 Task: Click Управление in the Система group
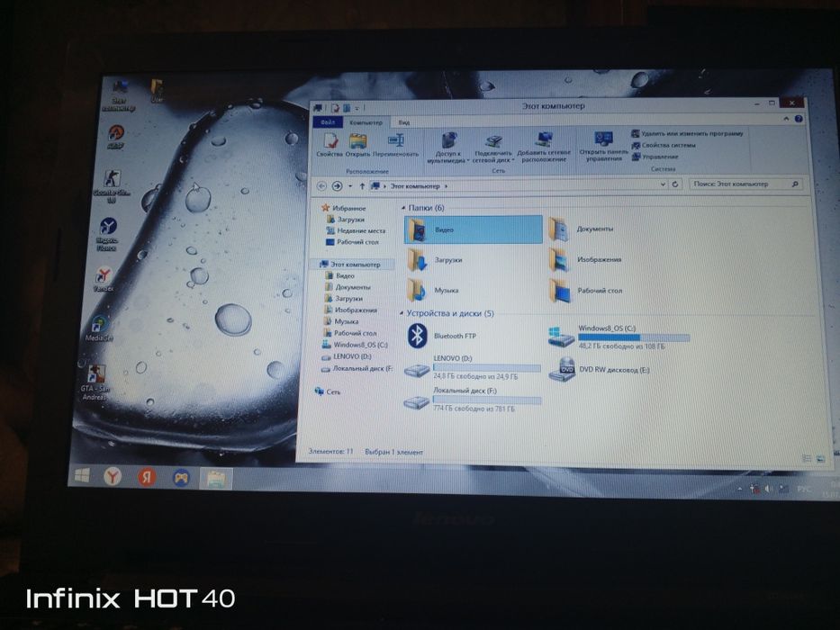tap(655, 157)
